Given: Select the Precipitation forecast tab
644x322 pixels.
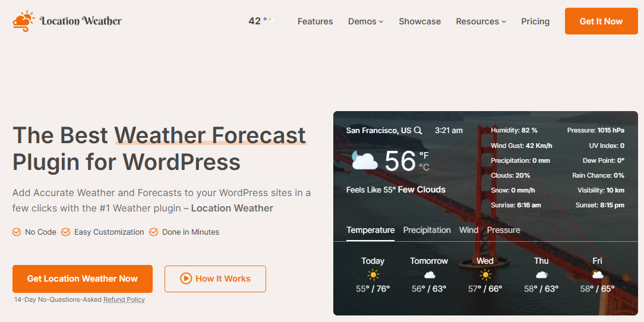Looking at the screenshot, I should coord(427,230).
